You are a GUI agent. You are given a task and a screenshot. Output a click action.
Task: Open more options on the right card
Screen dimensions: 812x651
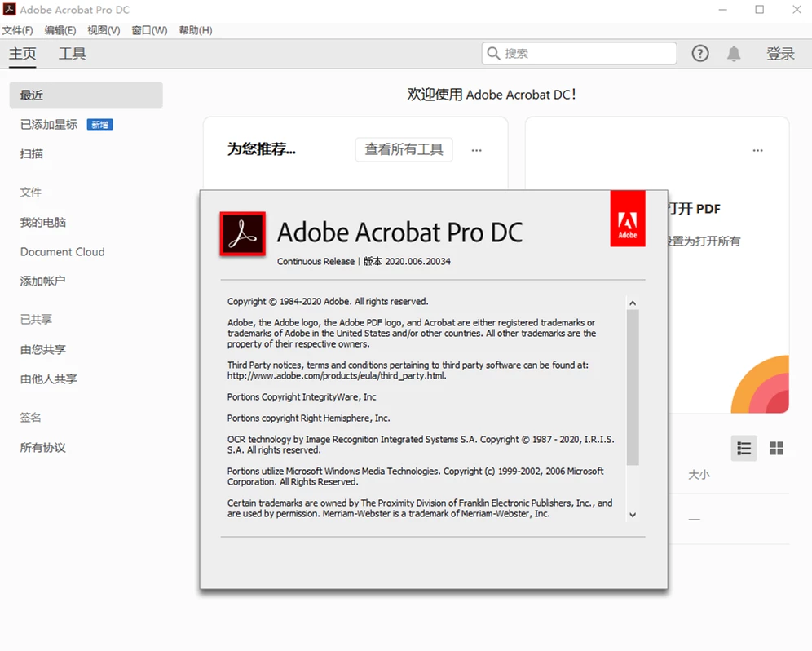(757, 150)
